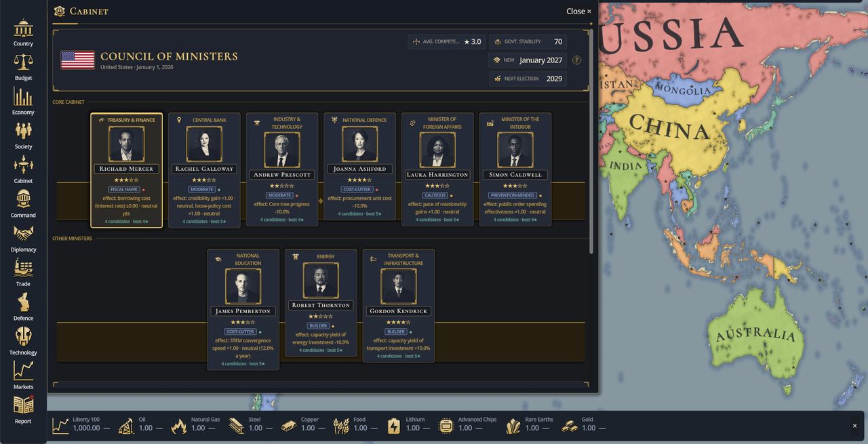Select Richard Mercer Treasury card
Screen dimensions: 868x444
coord(126,170)
